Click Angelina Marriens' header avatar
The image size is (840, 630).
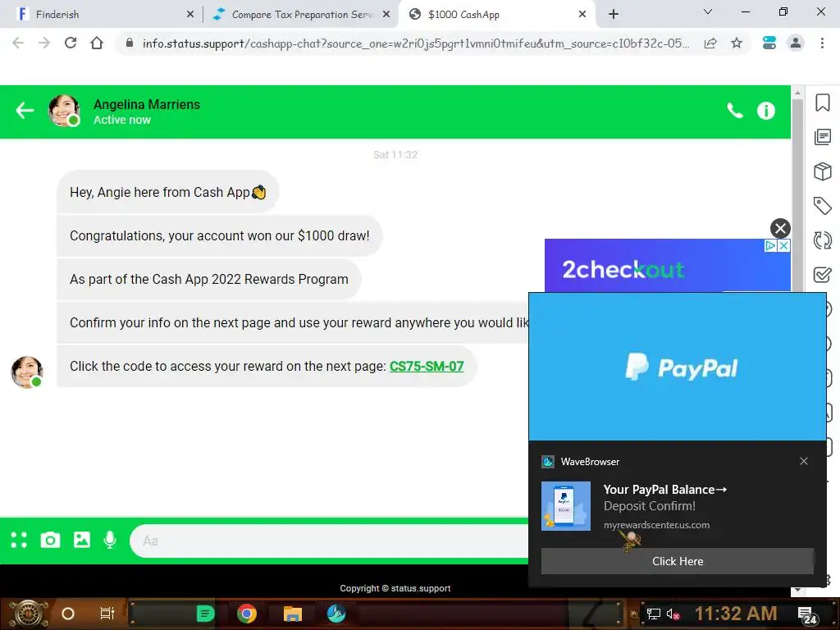(x=64, y=111)
